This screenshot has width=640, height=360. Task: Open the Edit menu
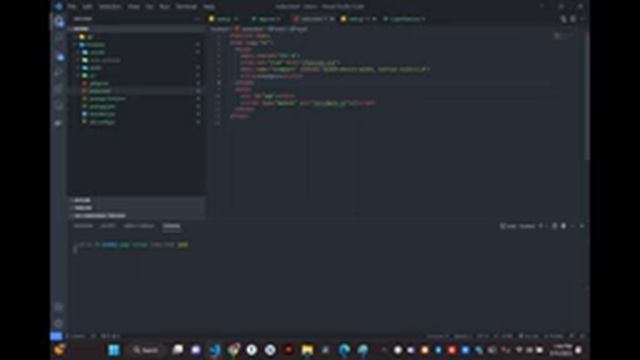tap(87, 7)
